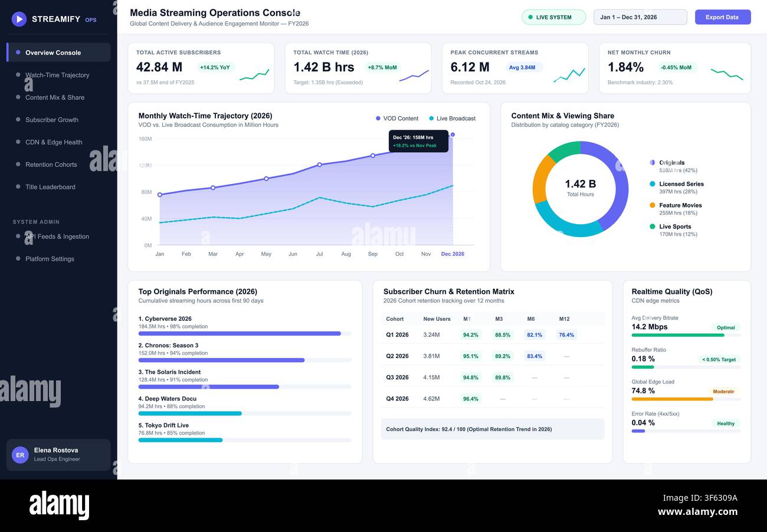
Task: Click the New Users column header
Action: click(x=437, y=319)
